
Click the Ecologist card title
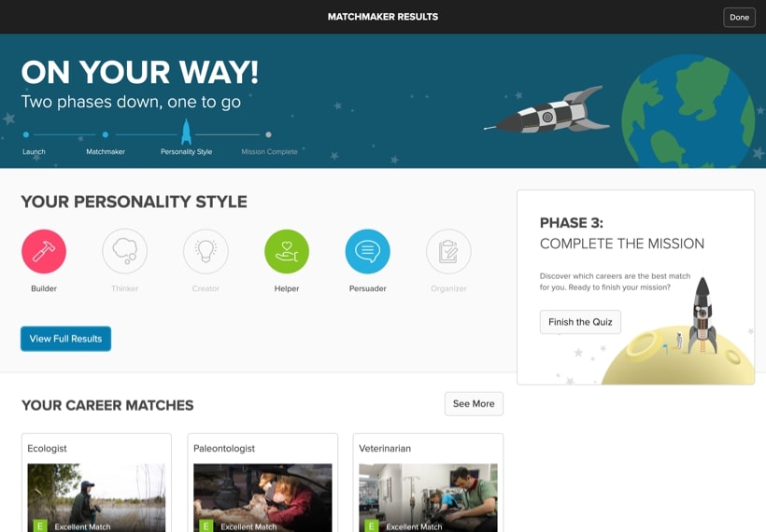(47, 448)
